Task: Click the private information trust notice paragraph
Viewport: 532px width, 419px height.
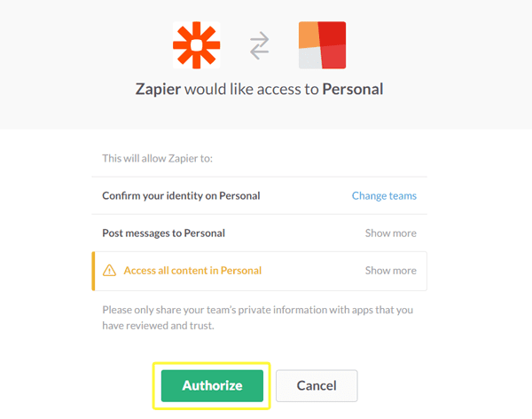Action: click(258, 318)
